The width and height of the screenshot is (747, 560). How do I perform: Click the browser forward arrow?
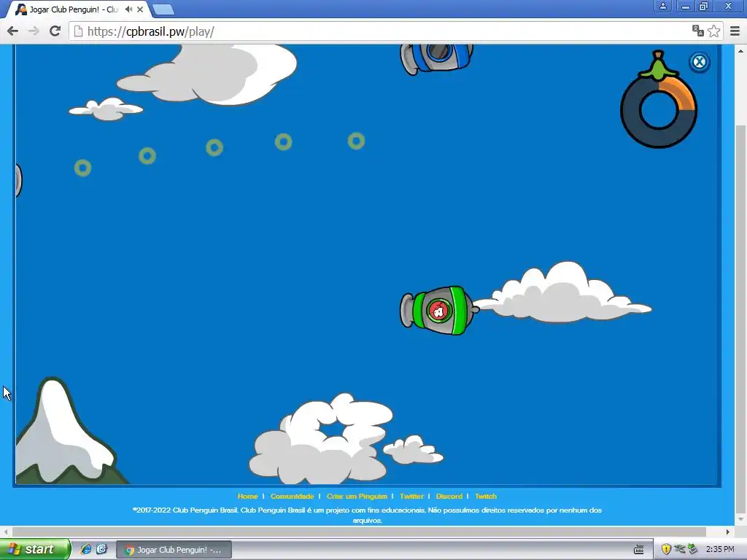tap(34, 31)
